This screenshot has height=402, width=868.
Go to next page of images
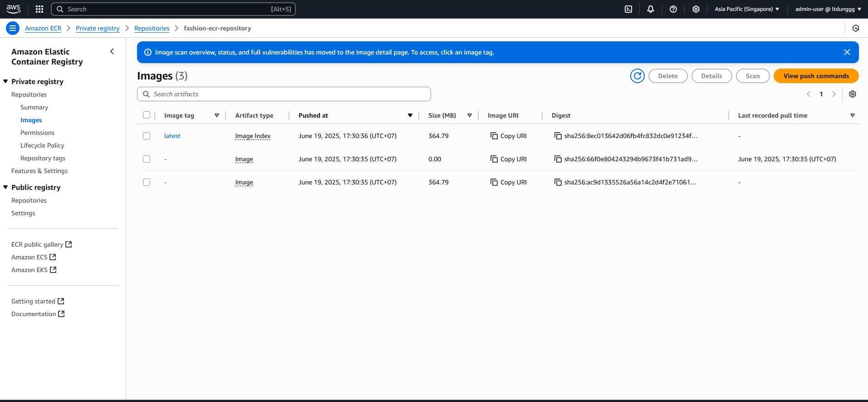click(x=834, y=94)
